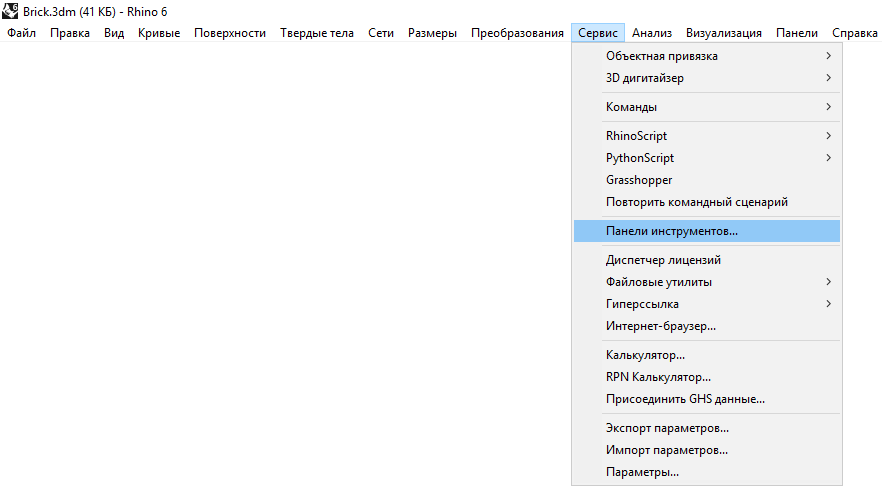Open the Справка menu
882x486 pixels.
tap(854, 33)
